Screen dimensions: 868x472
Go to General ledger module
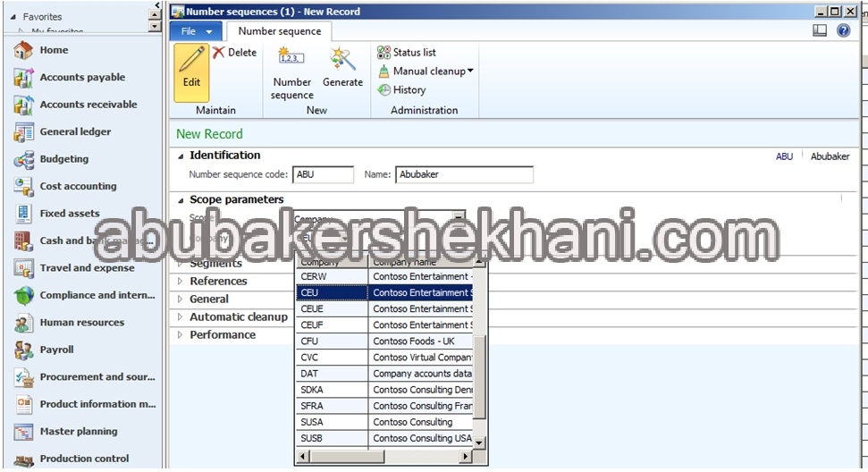tap(75, 132)
